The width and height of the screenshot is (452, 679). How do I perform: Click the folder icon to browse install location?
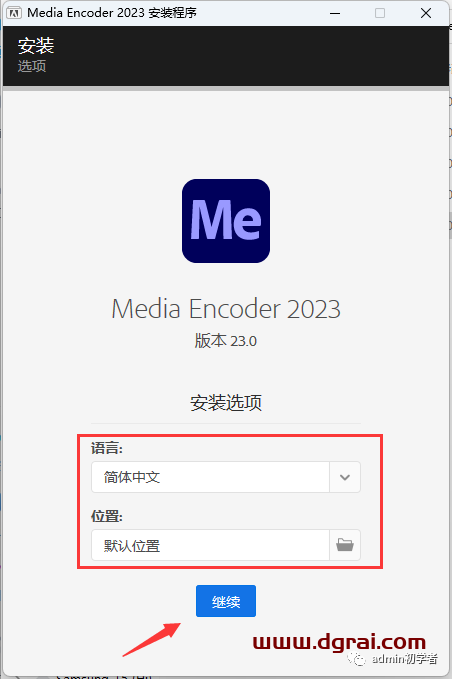[345, 545]
